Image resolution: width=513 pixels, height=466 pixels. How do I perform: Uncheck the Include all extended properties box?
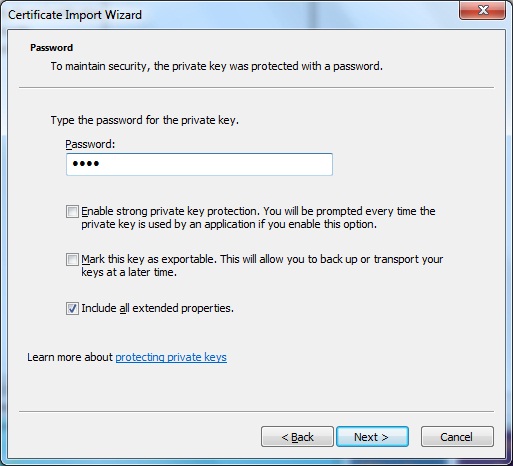[x=72, y=308]
